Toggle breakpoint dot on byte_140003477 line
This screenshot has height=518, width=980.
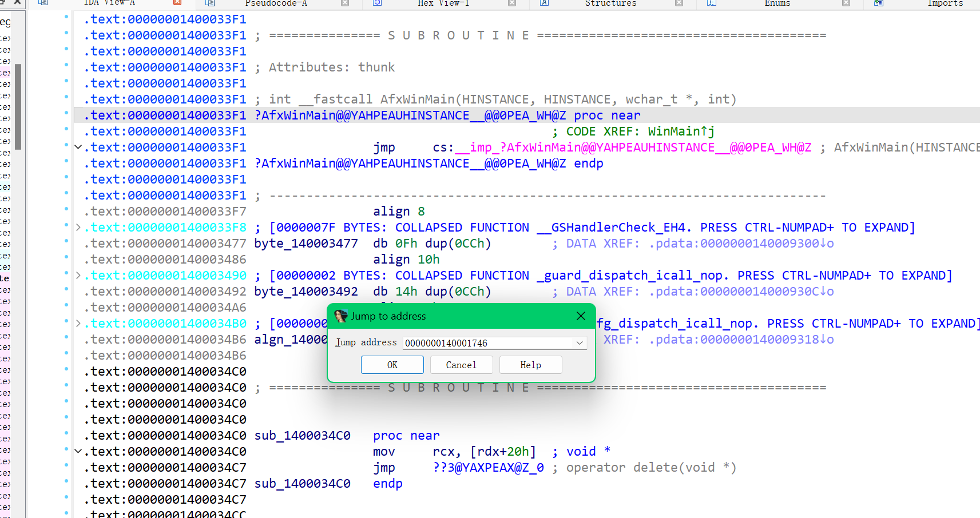coord(66,241)
